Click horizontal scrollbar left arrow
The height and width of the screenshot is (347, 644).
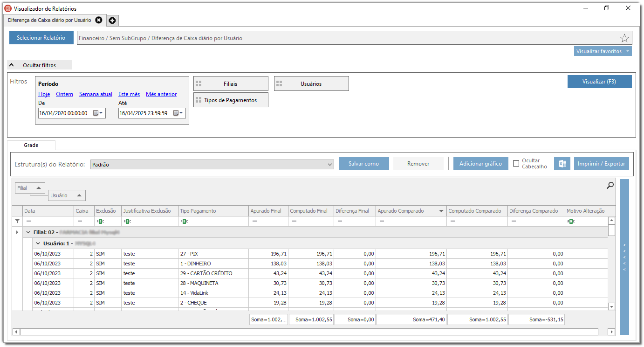[16, 332]
